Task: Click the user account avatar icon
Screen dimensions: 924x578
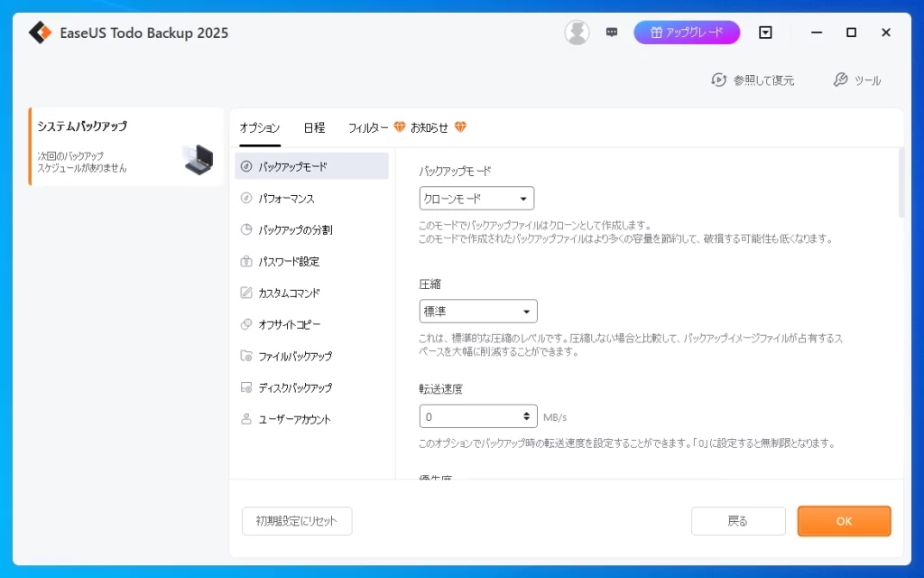Action: tap(577, 33)
